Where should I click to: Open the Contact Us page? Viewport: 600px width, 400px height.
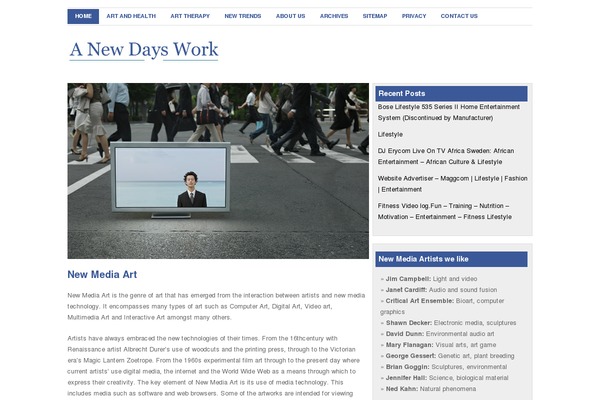(x=459, y=16)
